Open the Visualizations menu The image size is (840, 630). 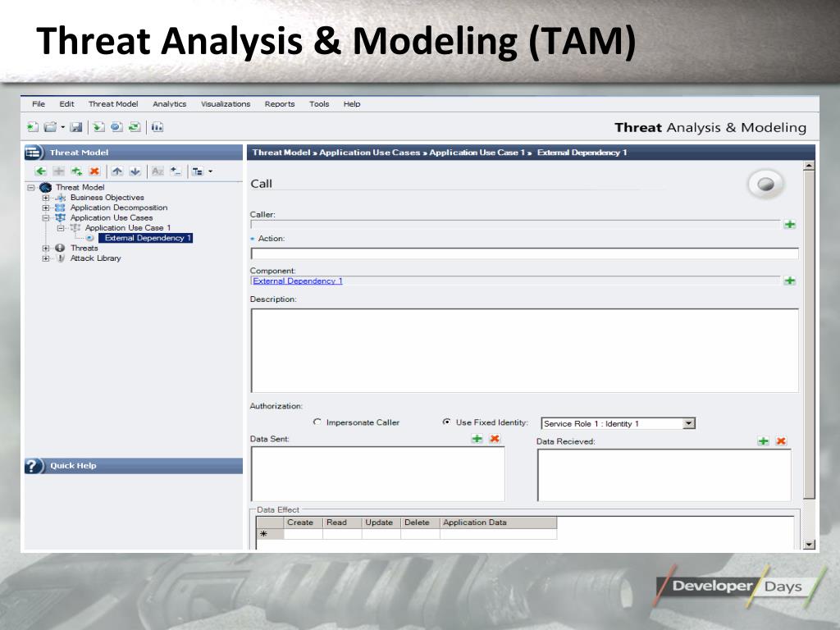coord(226,104)
